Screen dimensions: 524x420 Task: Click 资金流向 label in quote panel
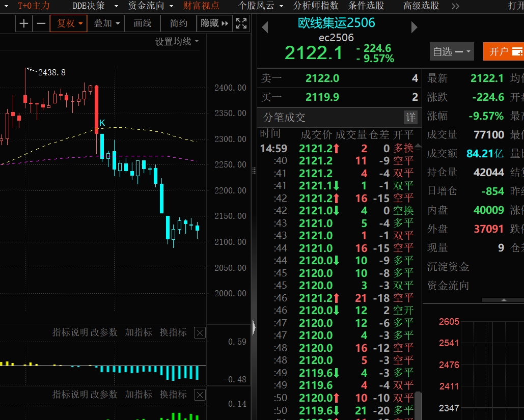pos(448,286)
